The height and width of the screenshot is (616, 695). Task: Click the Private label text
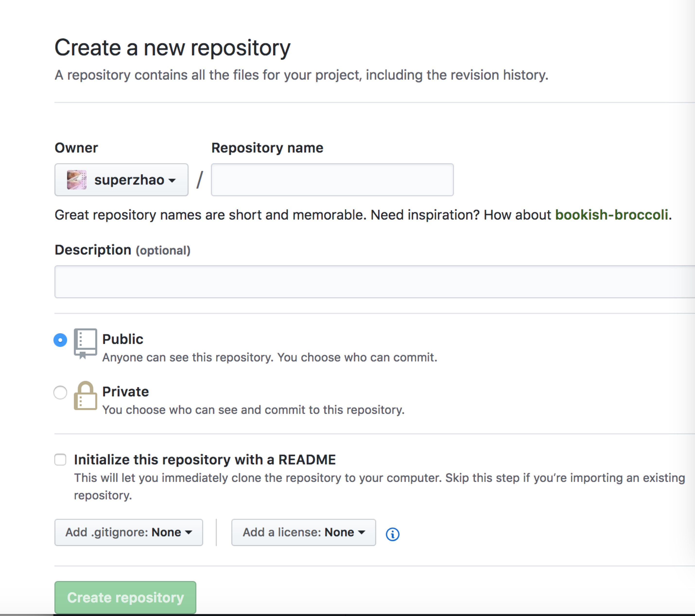(x=125, y=392)
